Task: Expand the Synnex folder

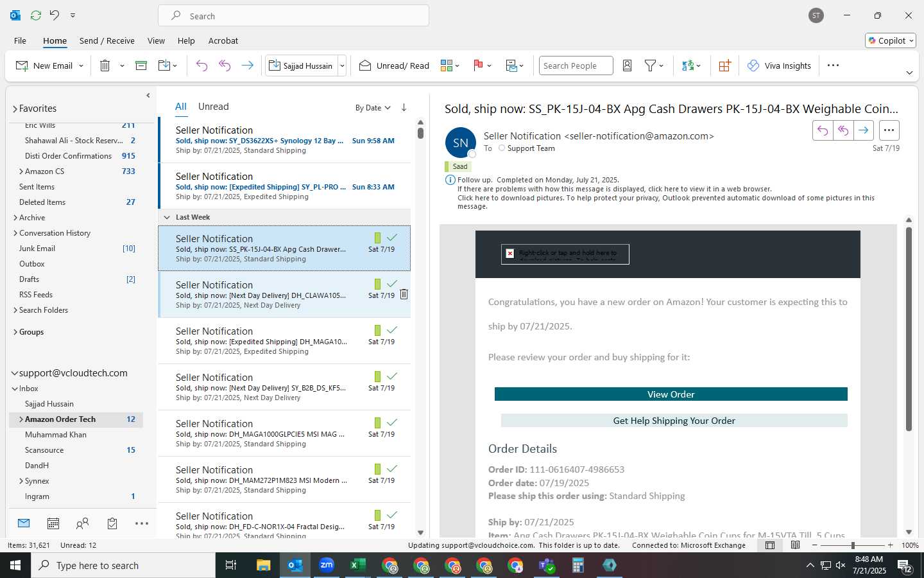Action: pos(21,481)
